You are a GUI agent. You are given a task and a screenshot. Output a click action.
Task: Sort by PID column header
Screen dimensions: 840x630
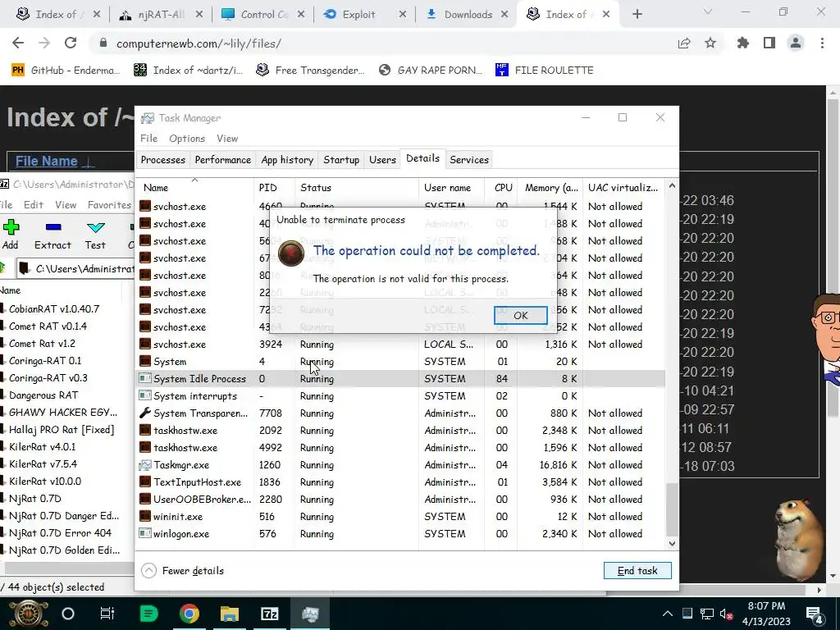(x=274, y=188)
